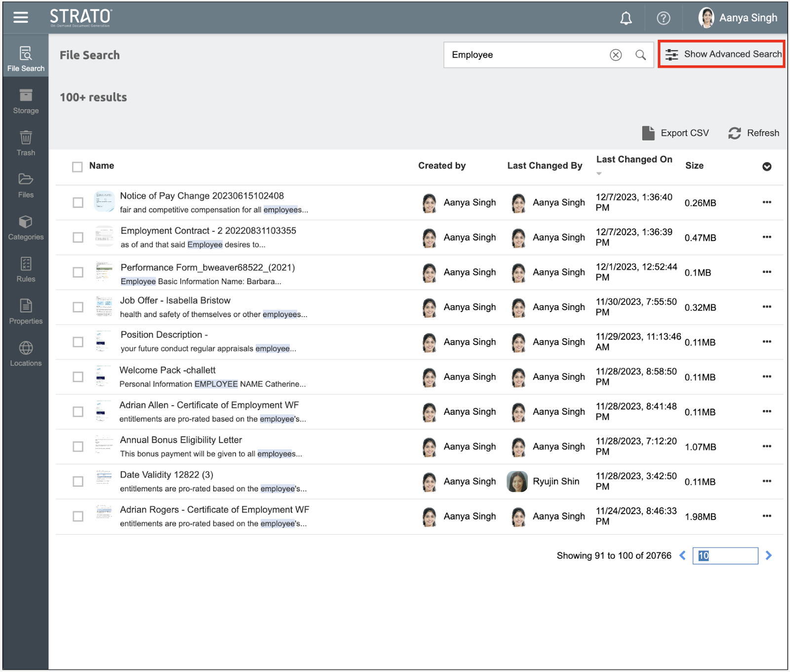
Task: Click the notifications bell icon
Action: click(x=626, y=19)
